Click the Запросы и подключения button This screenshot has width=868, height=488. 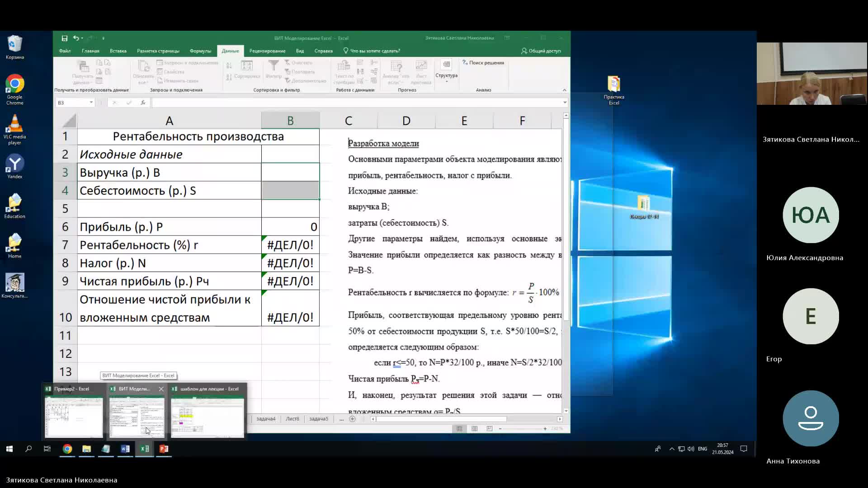tap(188, 63)
